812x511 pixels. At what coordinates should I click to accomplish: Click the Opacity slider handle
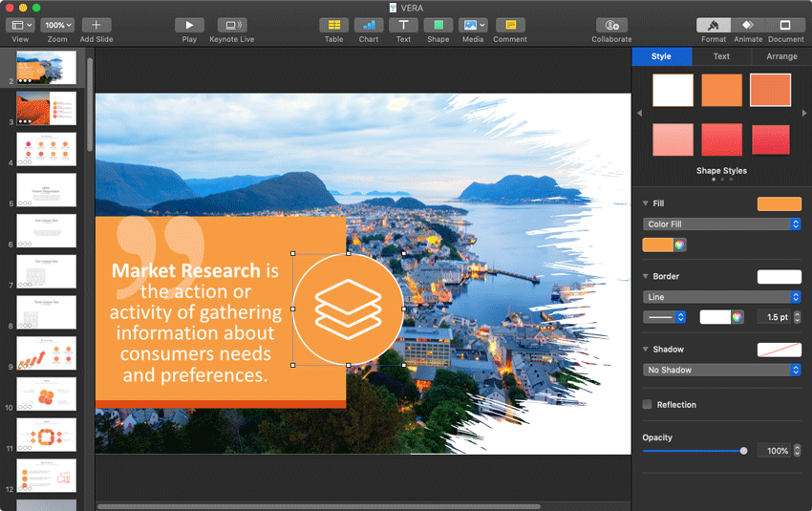[743, 451]
